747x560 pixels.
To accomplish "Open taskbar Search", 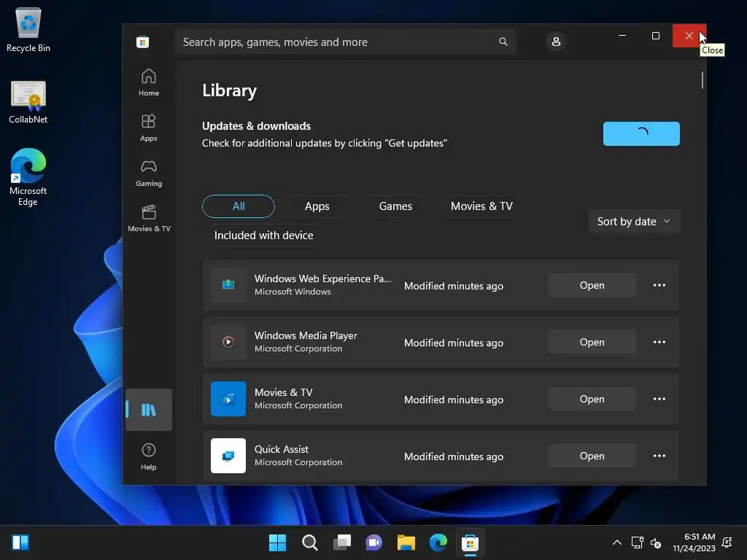I will click(x=309, y=542).
